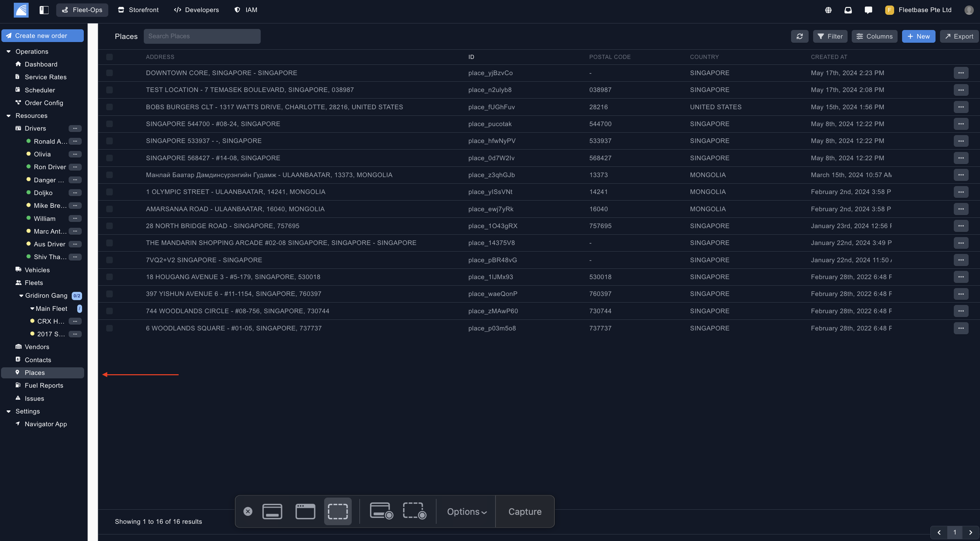The image size is (980, 541).
Task: Open the Service Rates page
Action: (x=45, y=77)
